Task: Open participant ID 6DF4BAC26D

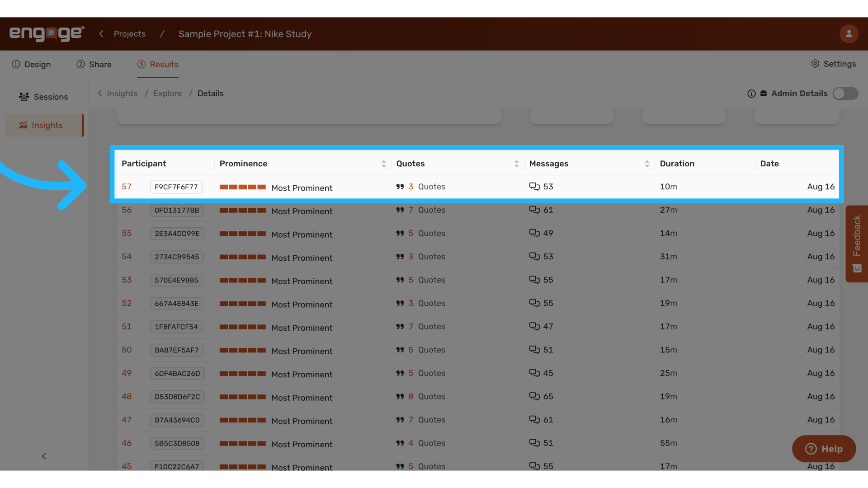Action: coord(177,374)
